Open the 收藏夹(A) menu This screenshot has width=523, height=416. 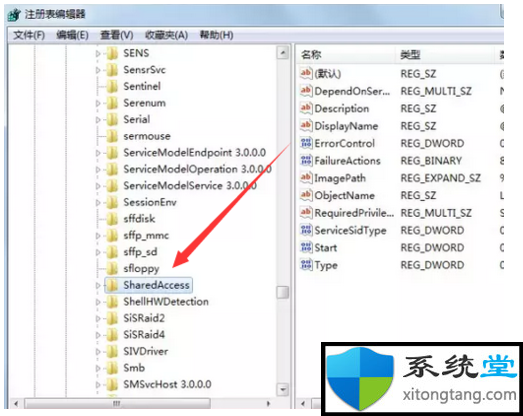coord(166,35)
